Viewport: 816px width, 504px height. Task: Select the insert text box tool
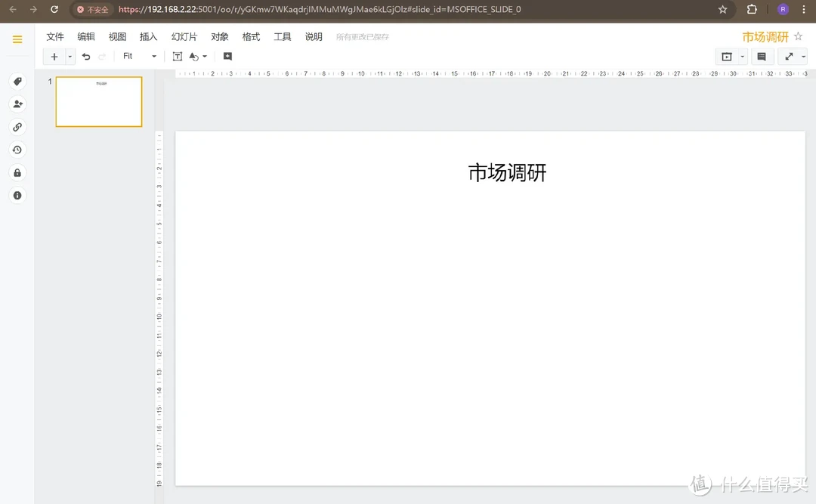pos(177,56)
